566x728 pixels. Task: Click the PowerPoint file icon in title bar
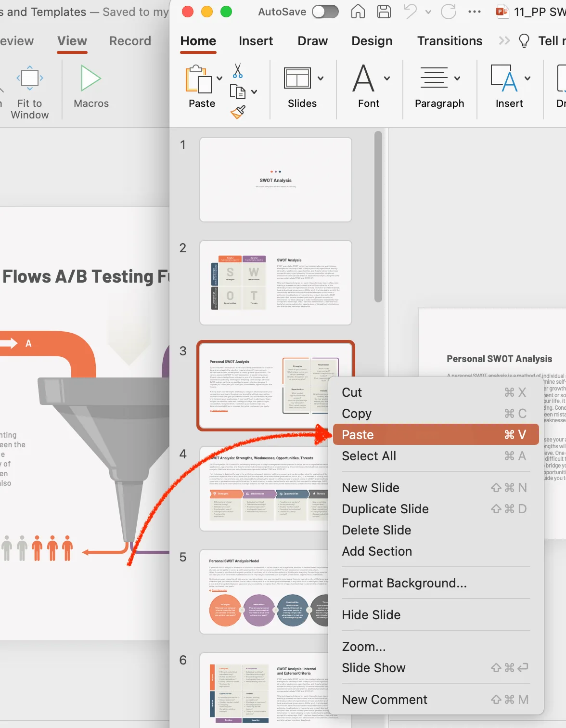502,12
